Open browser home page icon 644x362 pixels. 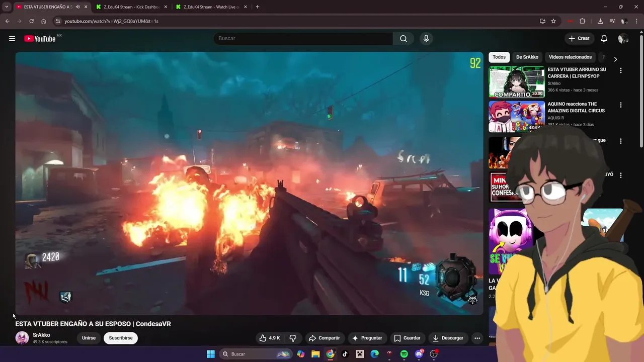pos(43,21)
